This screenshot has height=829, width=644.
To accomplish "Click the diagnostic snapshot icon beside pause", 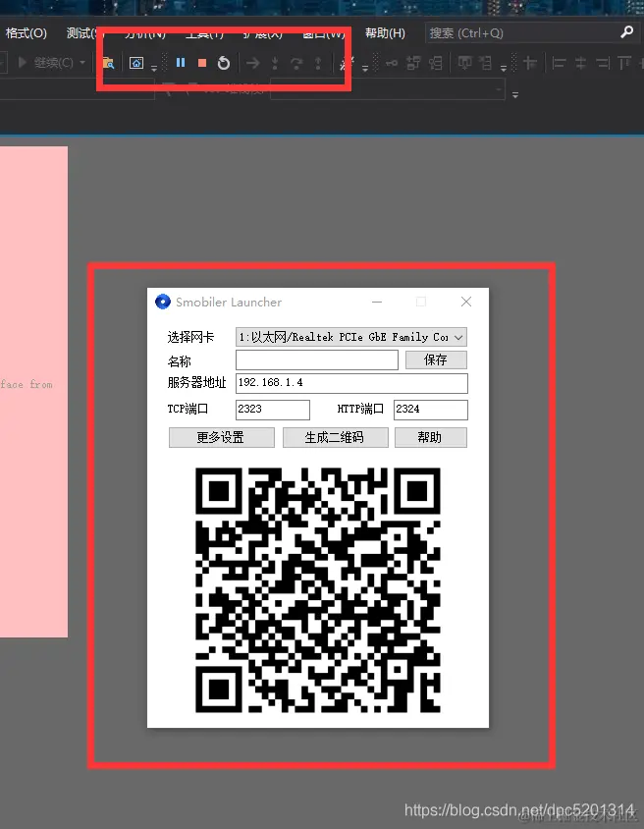I will [136, 63].
